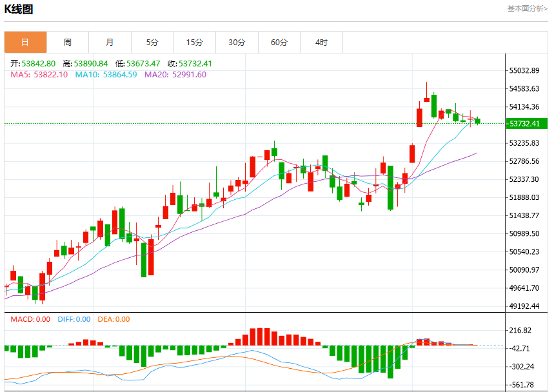Open the 基本面分析 link
This screenshot has height=392, width=554.
click(527, 8)
